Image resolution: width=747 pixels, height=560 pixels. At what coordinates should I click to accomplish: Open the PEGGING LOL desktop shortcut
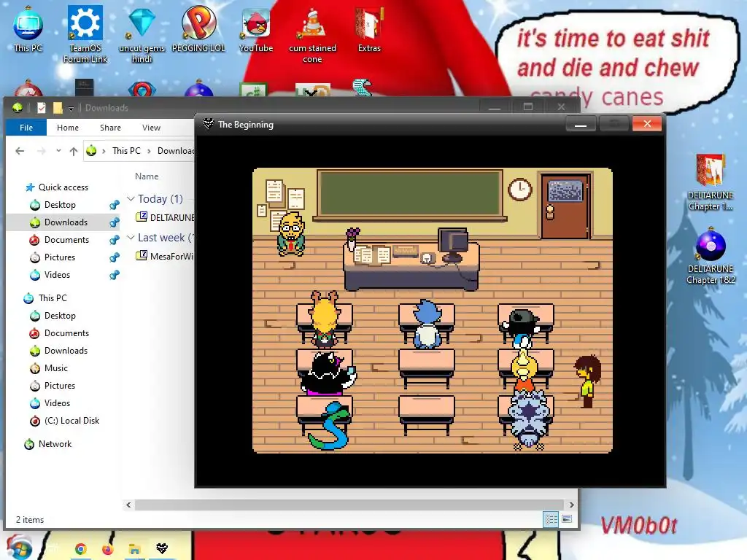pos(198,29)
